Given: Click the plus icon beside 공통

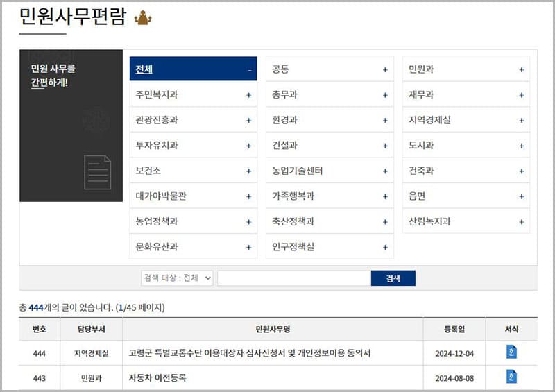Looking at the screenshot, I should [385, 69].
